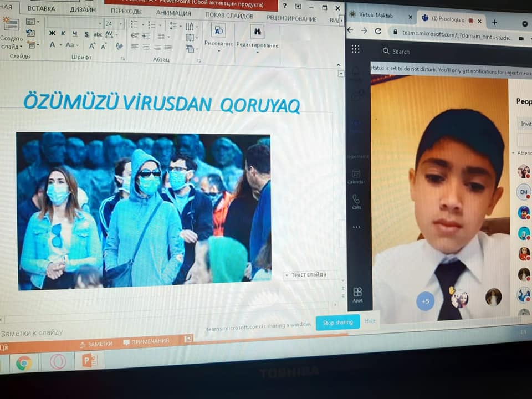Click the Заметки к слайду notes area
The height and width of the screenshot is (399, 532).
32,333
